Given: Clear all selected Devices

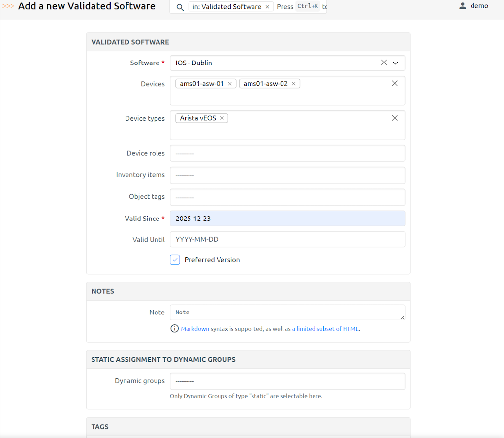Looking at the screenshot, I should (x=394, y=84).
